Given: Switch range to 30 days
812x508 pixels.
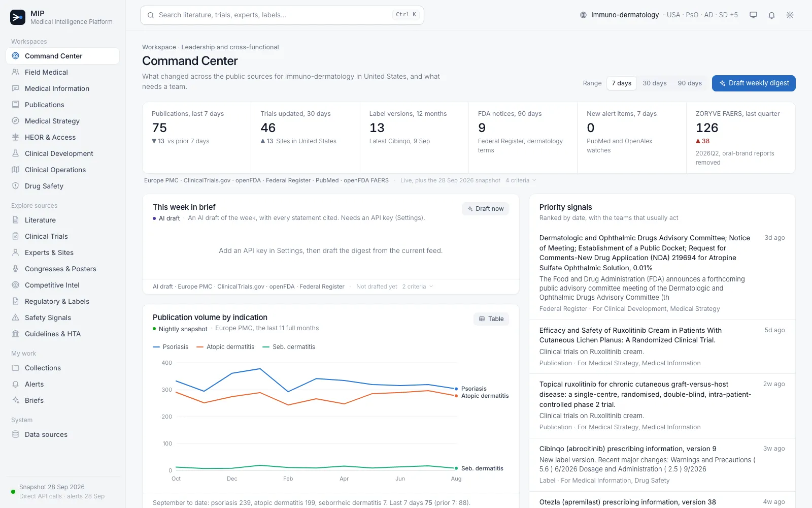Looking at the screenshot, I should pyautogui.click(x=654, y=83).
